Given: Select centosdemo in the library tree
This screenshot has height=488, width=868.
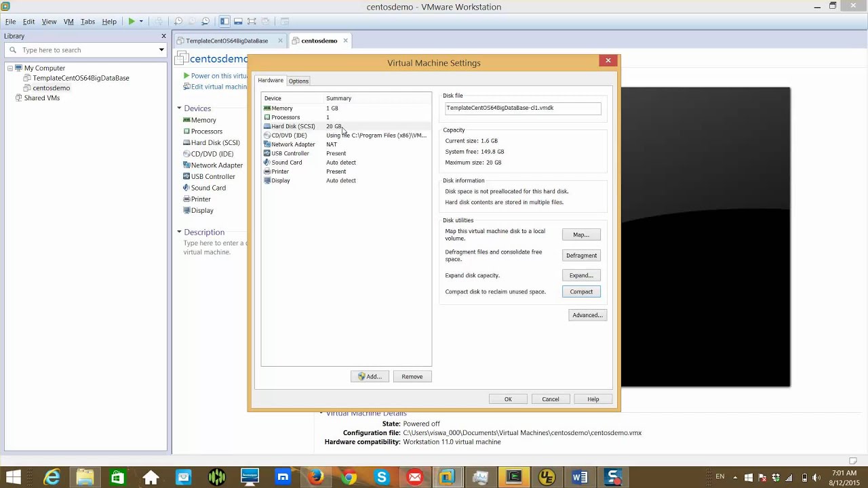Looking at the screenshot, I should click(x=51, y=88).
